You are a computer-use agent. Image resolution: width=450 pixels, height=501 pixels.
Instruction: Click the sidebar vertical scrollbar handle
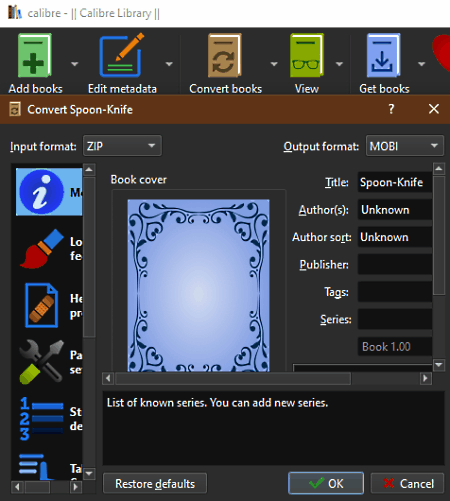[89, 257]
